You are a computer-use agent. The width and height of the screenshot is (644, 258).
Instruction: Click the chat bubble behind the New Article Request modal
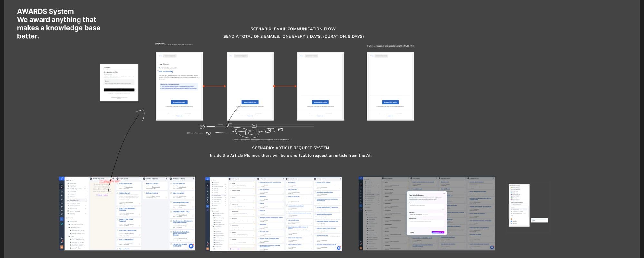[492, 247]
